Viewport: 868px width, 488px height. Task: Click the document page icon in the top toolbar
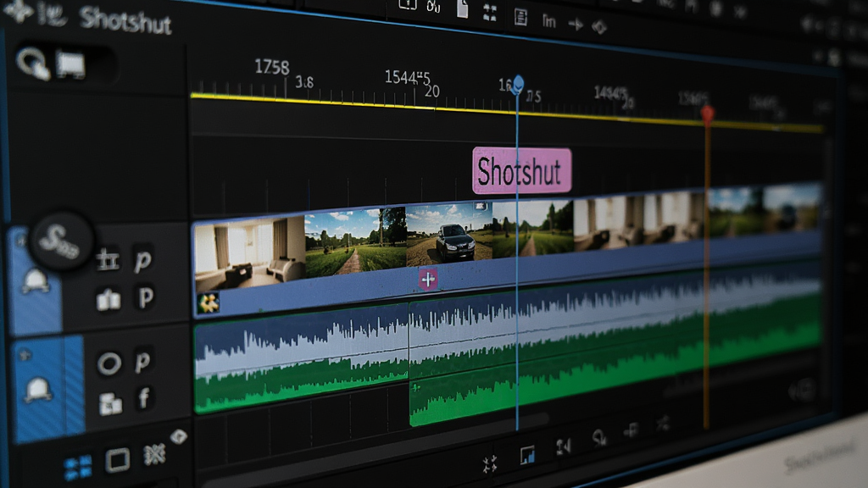coord(462,8)
